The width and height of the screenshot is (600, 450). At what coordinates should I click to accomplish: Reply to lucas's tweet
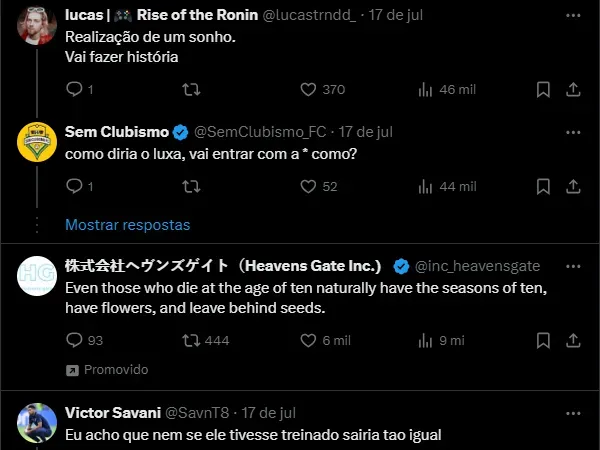pyautogui.click(x=73, y=89)
